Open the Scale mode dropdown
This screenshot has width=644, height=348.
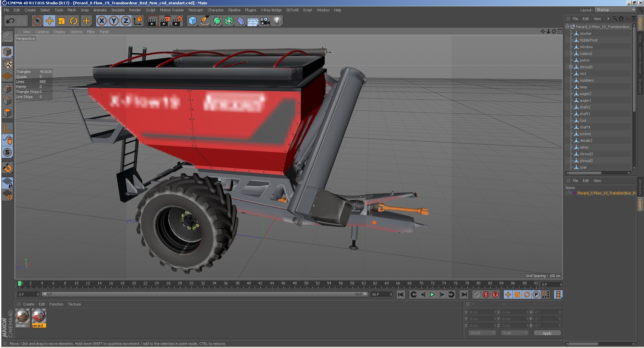(x=514, y=333)
